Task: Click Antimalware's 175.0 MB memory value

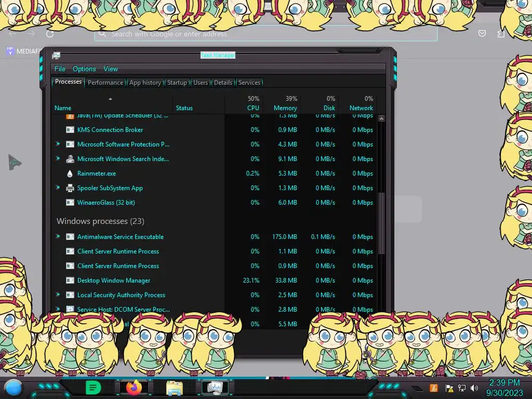Action: pyautogui.click(x=284, y=237)
